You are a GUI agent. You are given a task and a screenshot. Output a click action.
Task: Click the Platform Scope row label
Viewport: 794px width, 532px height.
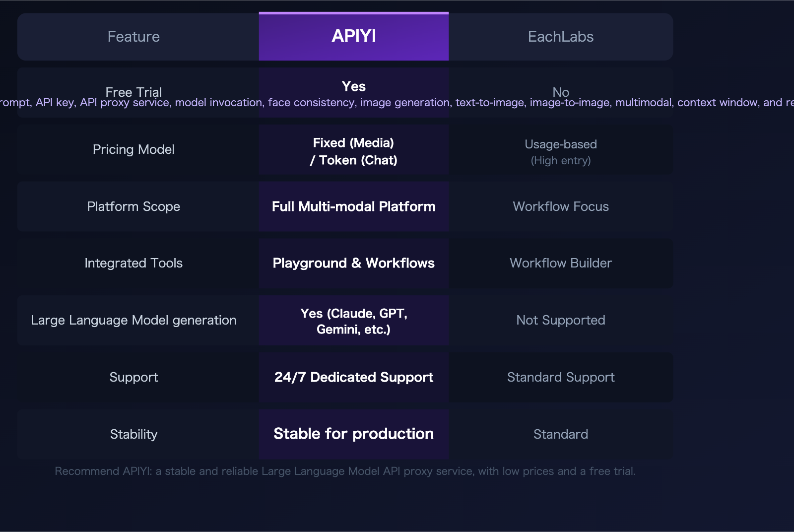coord(133,206)
